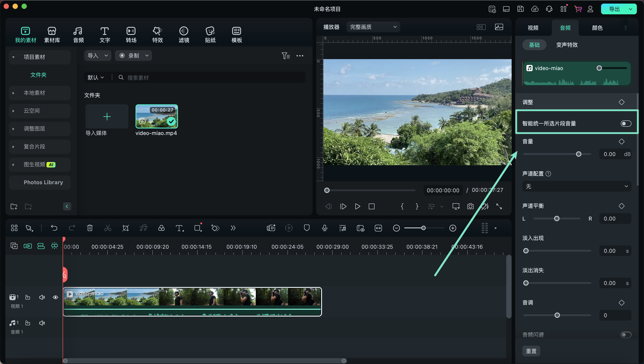Open 图生视频 AI image-to-video
Viewport: 644px width, 364px height.
tap(40, 165)
